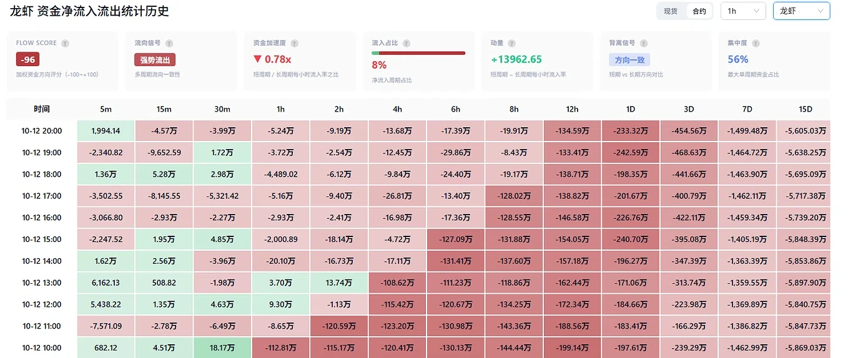Click help icon beside 流向信号 label
The height and width of the screenshot is (358, 868).
pyautogui.click(x=169, y=44)
